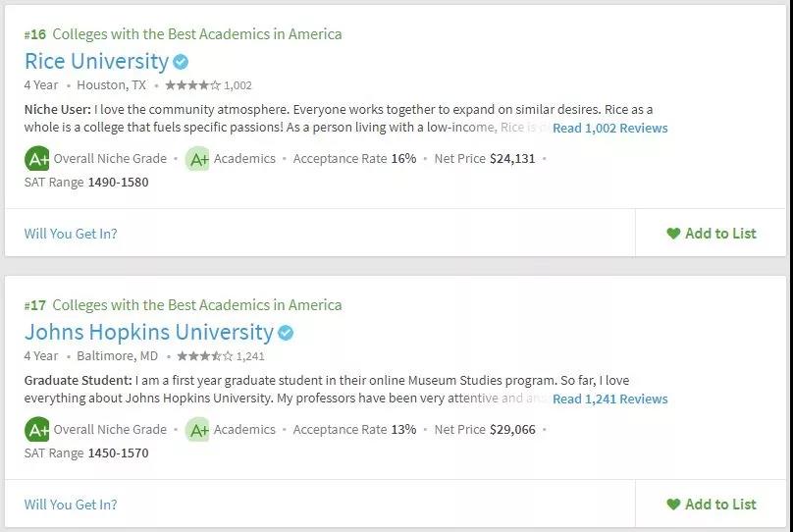Click Will You Get In? under Johns Hopkins
This screenshot has width=793, height=532.
71,505
